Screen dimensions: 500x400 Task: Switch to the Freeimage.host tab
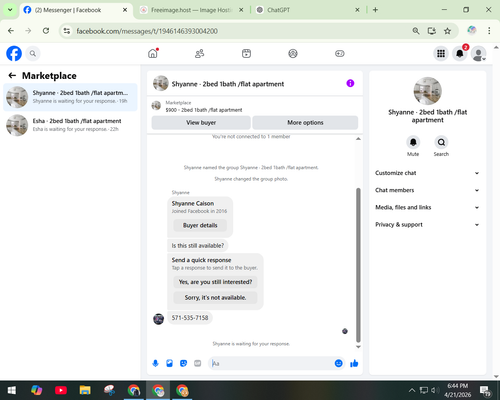[x=191, y=10]
